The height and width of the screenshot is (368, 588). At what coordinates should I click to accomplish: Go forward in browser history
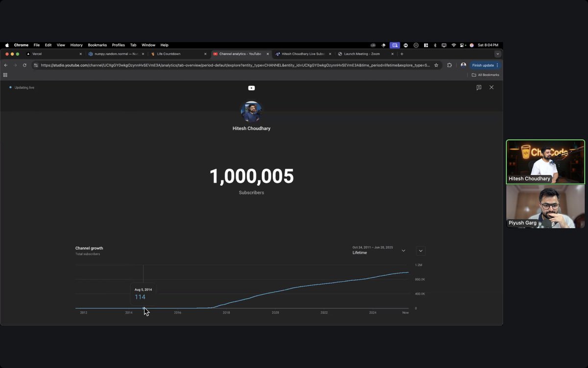coord(15,65)
